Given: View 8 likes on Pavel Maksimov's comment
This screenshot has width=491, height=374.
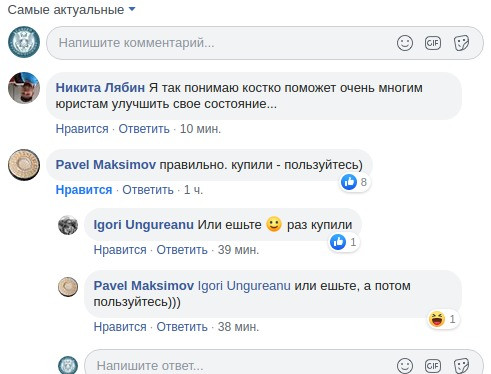Looking at the screenshot, I should tap(355, 182).
